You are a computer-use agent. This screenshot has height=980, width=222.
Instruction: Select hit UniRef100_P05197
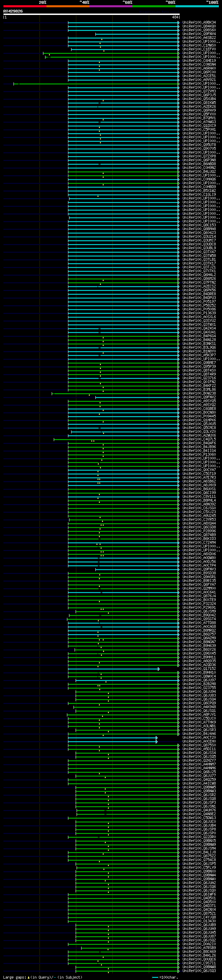199,302
